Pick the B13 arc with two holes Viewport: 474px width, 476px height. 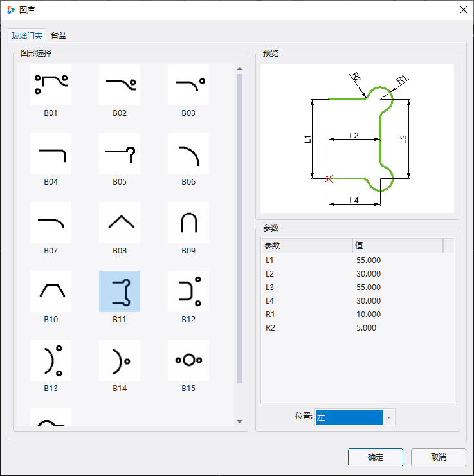(51, 360)
